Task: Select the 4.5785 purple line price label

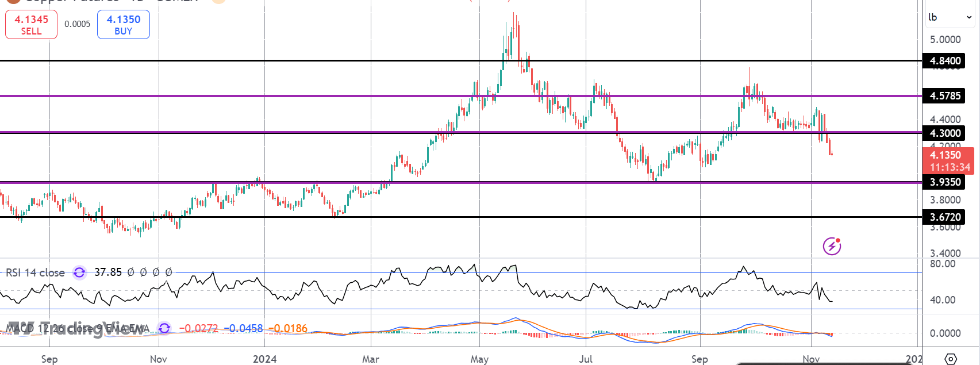Action: click(946, 96)
